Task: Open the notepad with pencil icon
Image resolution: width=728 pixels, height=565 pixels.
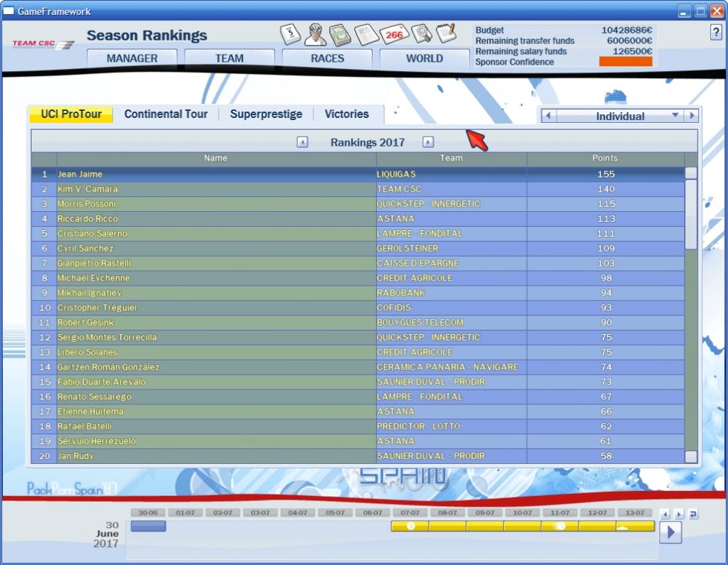Action: coord(446,33)
